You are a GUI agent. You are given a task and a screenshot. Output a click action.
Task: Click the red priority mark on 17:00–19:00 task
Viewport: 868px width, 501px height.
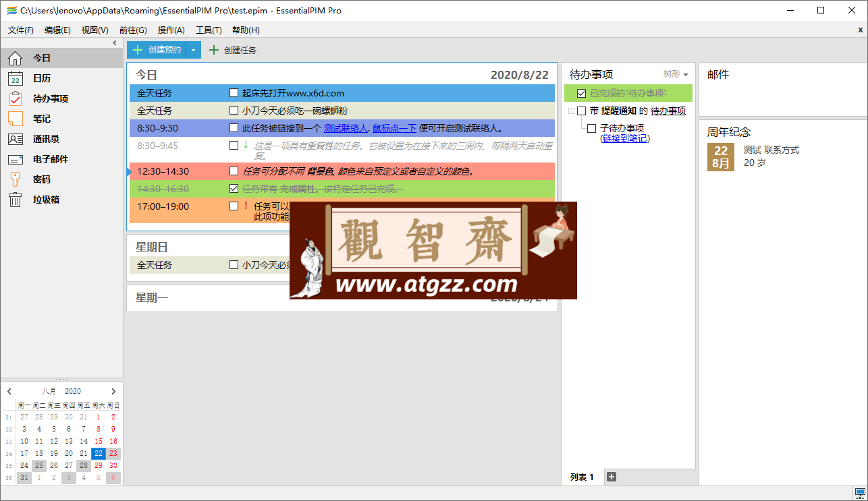click(246, 206)
